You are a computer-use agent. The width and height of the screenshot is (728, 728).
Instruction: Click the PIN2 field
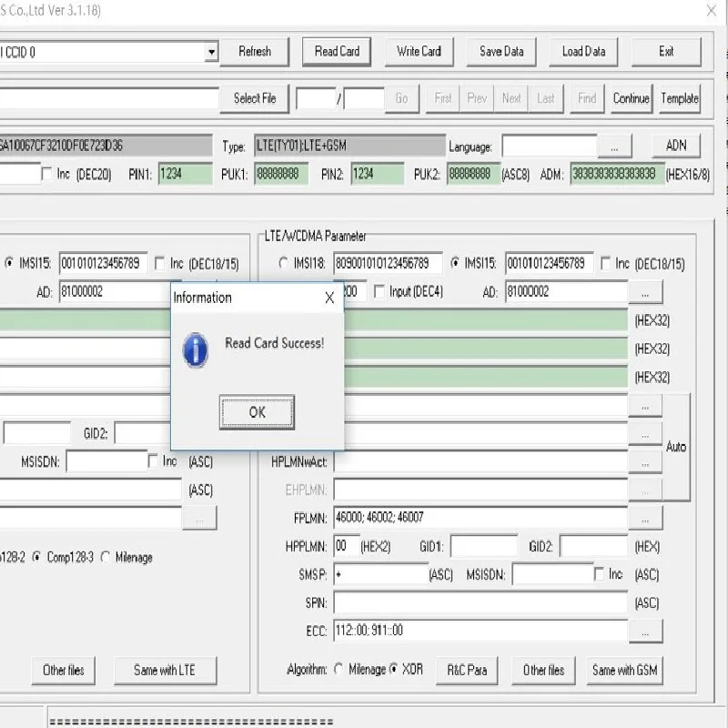point(378,174)
